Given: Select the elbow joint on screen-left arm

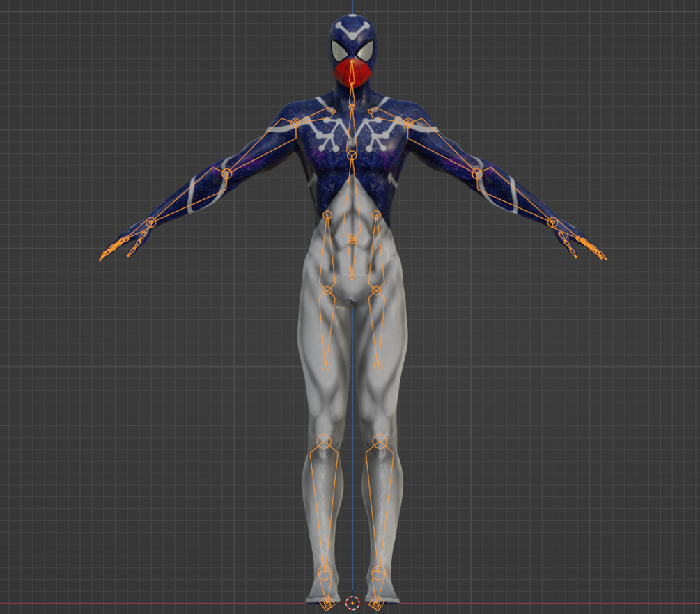Looking at the screenshot, I should [226, 173].
